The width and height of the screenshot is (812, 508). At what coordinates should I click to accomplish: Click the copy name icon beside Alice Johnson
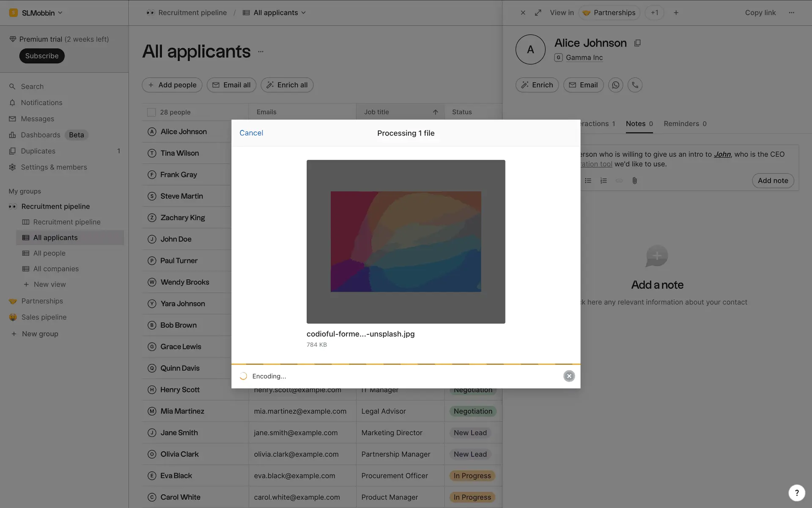click(637, 43)
